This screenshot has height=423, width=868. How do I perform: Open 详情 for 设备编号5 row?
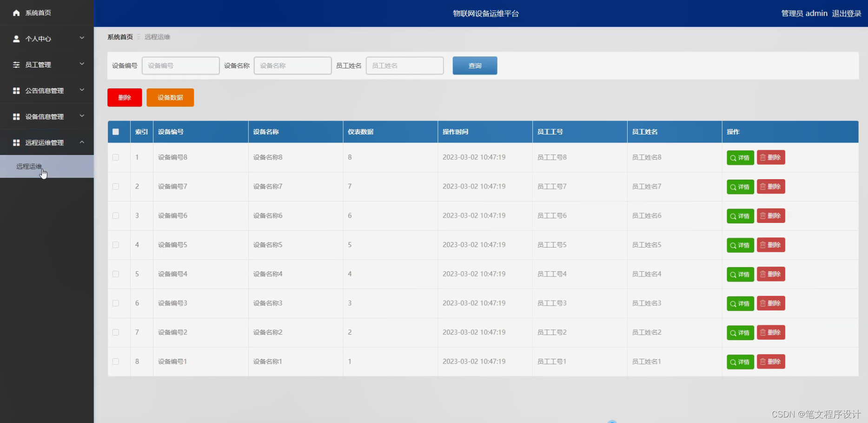pyautogui.click(x=740, y=245)
